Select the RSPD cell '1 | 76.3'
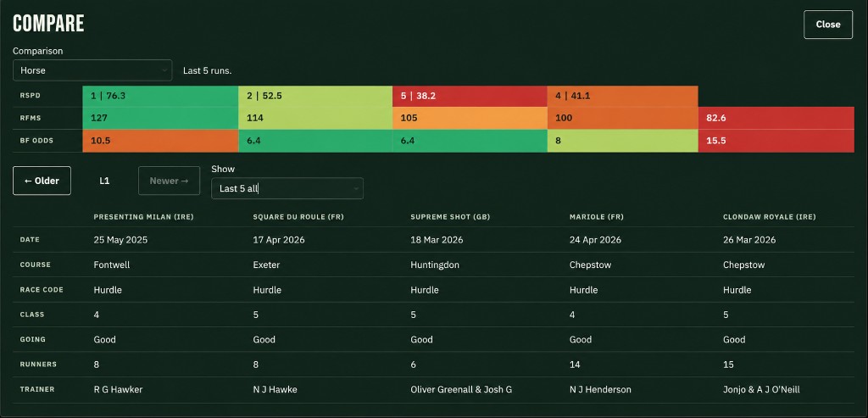This screenshot has height=418, width=868. (x=160, y=96)
